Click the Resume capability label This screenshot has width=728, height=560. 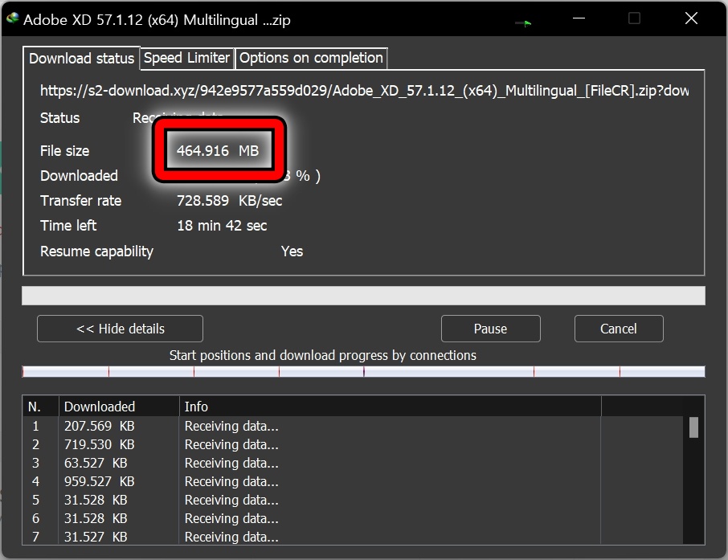tap(96, 251)
